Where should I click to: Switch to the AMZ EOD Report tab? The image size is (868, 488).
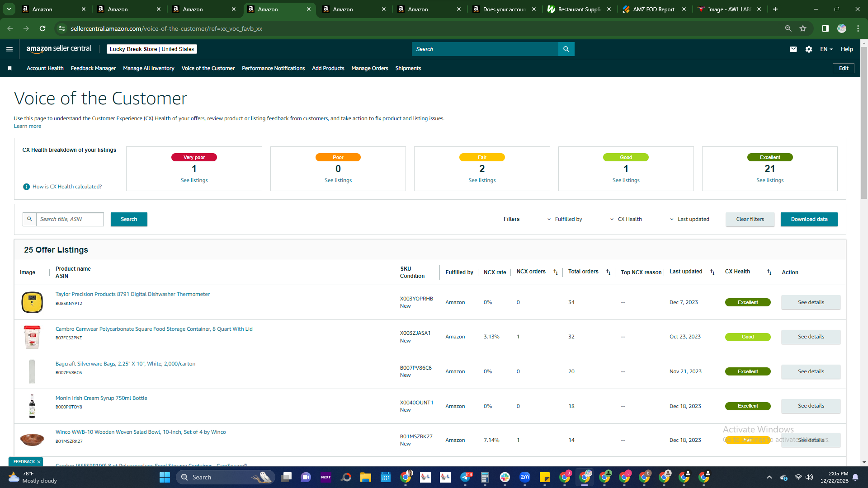pyautogui.click(x=654, y=9)
